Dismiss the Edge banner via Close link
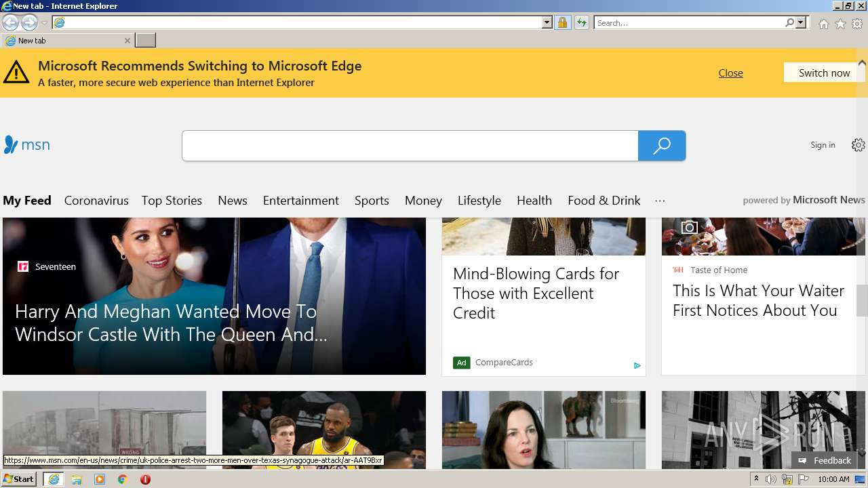868x488 pixels. coord(730,73)
